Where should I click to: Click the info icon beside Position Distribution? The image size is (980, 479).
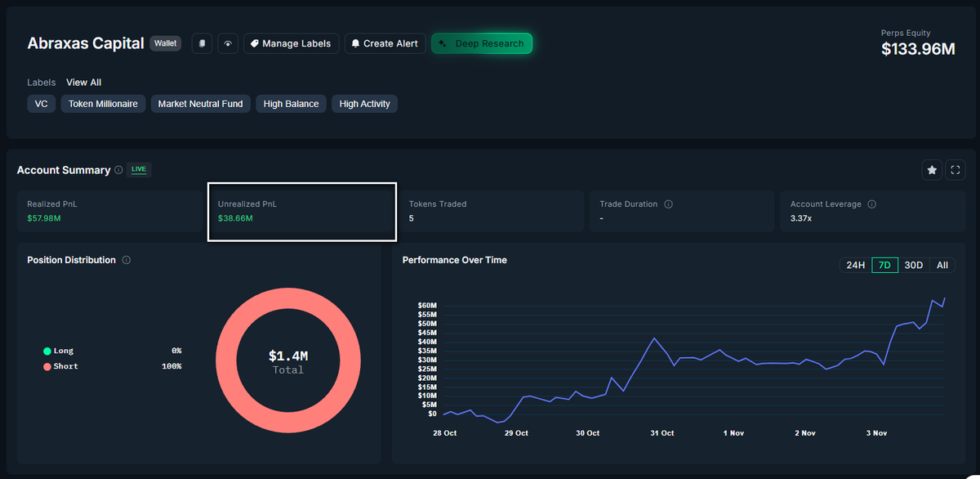pyautogui.click(x=127, y=260)
